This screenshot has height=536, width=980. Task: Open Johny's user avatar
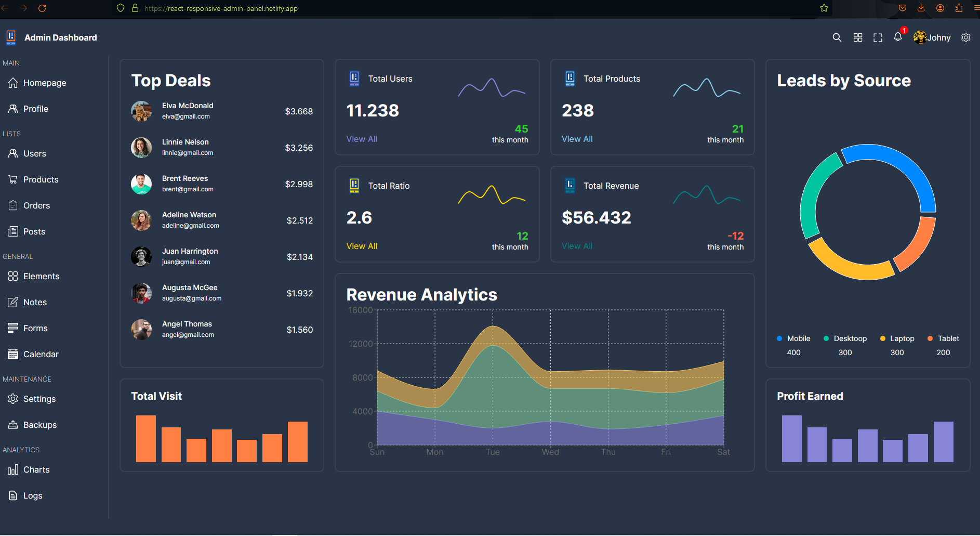(920, 37)
